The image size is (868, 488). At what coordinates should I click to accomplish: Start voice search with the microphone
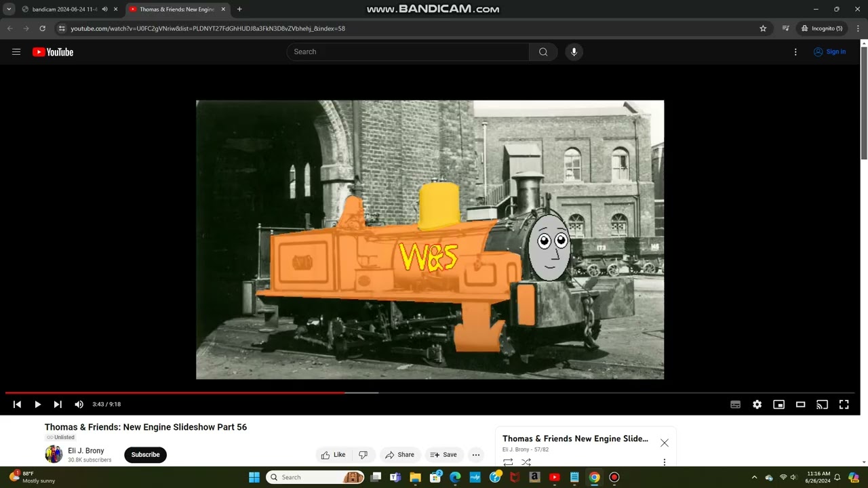(x=574, y=52)
